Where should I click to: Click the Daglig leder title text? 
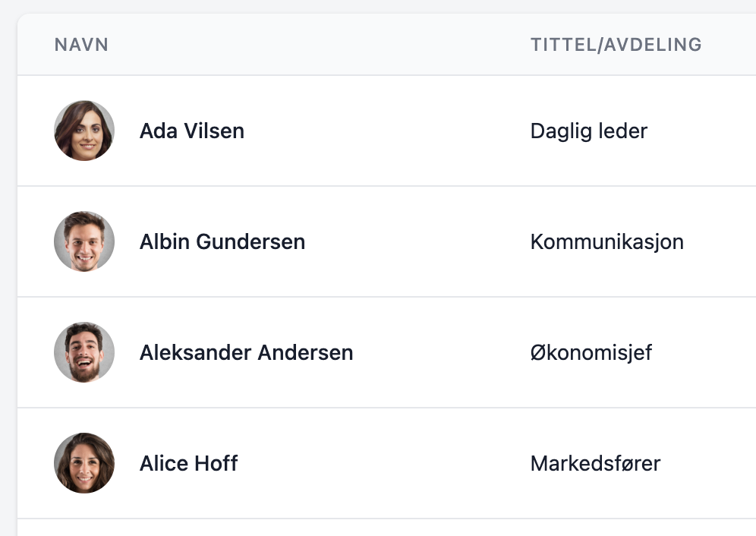click(x=589, y=131)
